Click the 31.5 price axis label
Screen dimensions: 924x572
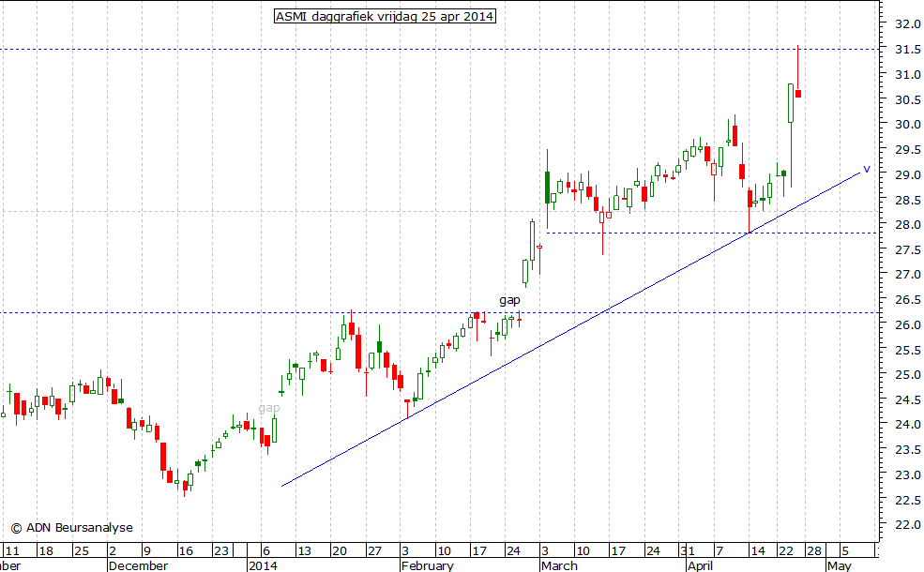pyautogui.click(x=907, y=50)
